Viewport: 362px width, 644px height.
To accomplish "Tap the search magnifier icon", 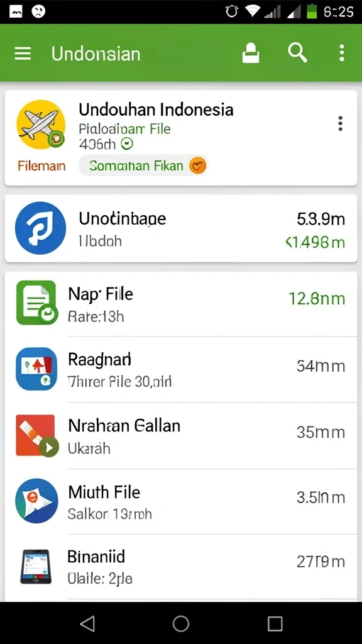I will [x=297, y=53].
